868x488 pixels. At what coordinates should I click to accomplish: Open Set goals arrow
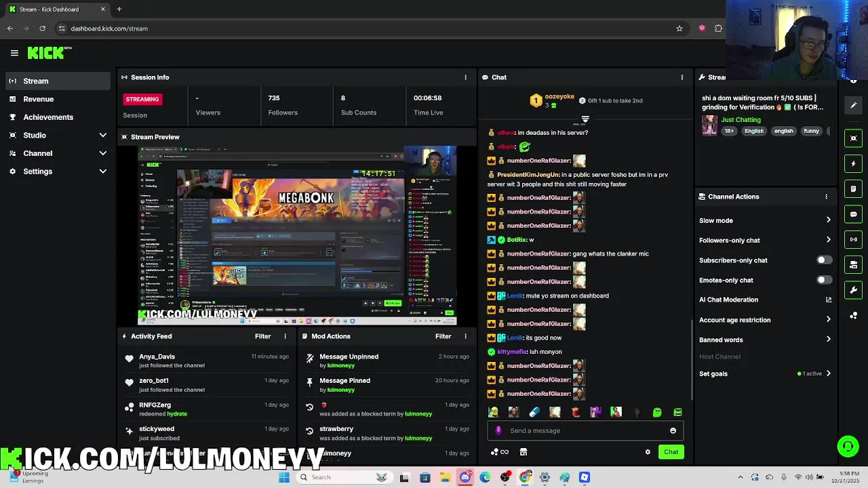828,373
